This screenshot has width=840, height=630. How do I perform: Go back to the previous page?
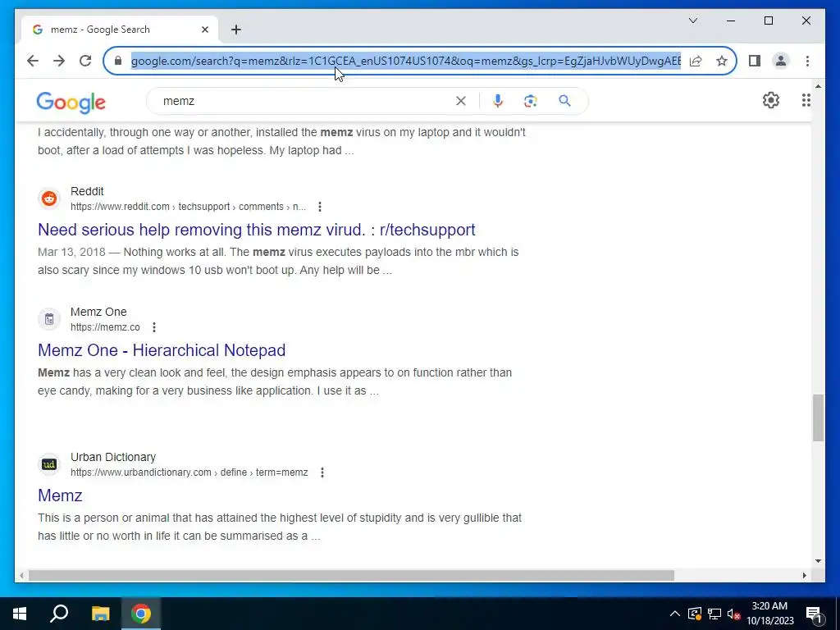33,61
